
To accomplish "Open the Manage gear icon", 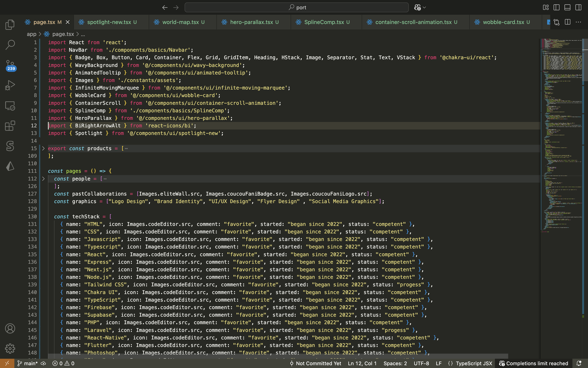I will click(10, 349).
